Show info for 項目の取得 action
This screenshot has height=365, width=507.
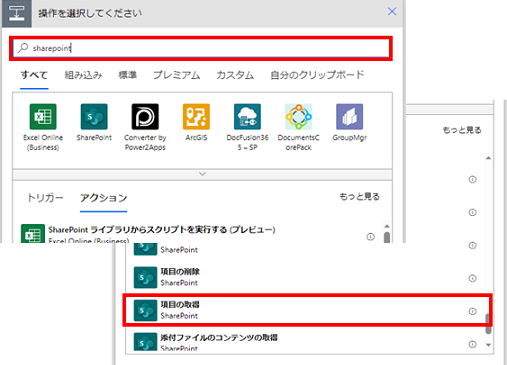[472, 311]
